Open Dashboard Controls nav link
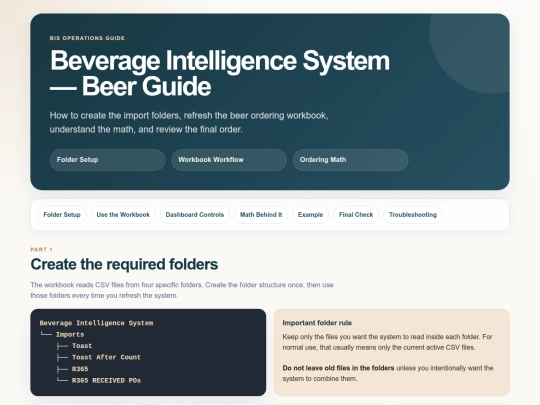The height and width of the screenshot is (405, 540). click(x=195, y=215)
